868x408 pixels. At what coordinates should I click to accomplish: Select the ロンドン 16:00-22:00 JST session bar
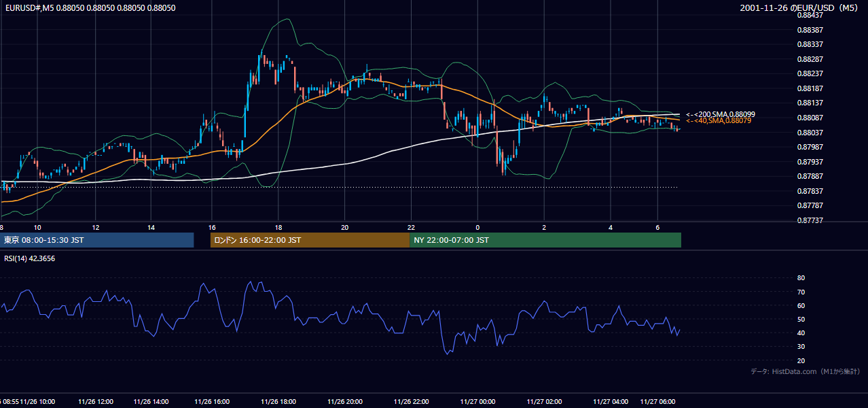coord(310,240)
